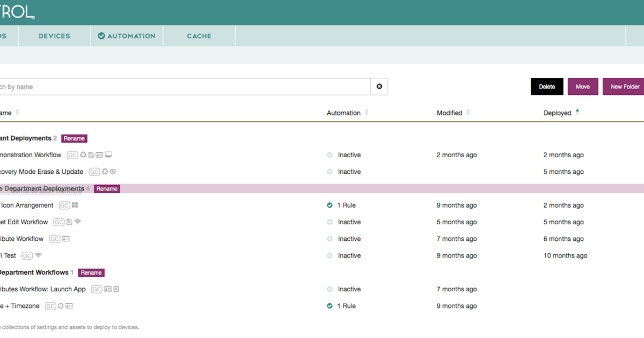Clear the search field with the X button
Screen dimensions: 644x338
click(x=379, y=86)
